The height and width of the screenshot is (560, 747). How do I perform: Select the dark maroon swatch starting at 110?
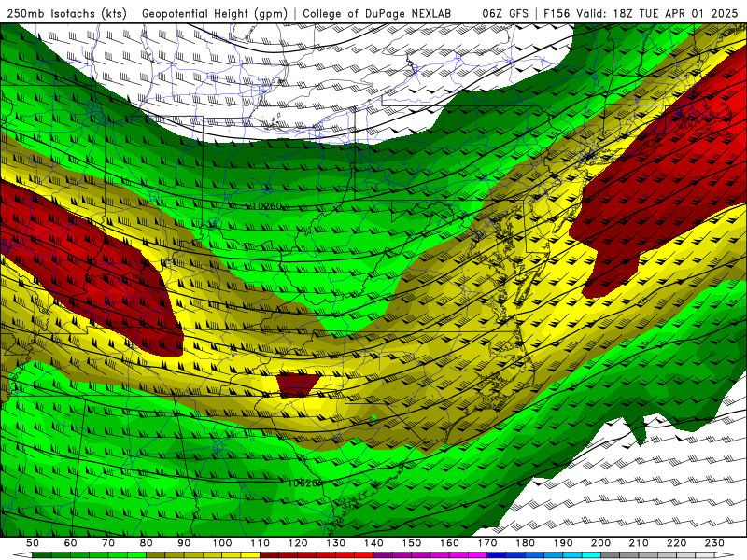269,554
